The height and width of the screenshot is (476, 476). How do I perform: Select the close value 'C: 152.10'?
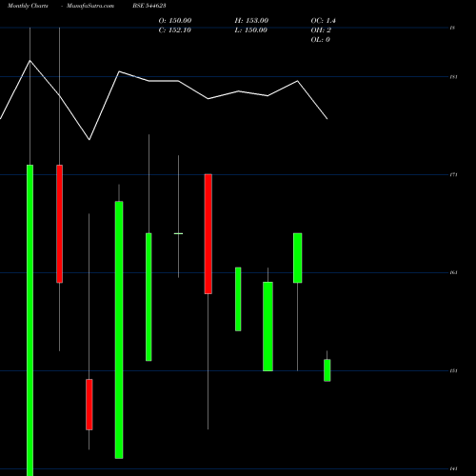tap(175, 30)
